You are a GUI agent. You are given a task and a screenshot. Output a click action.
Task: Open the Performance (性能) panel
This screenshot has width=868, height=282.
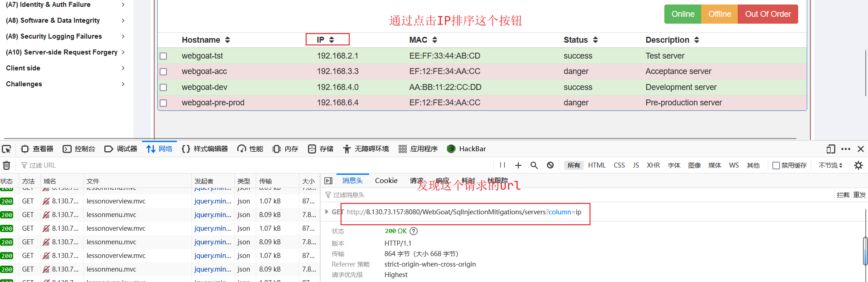[250, 149]
